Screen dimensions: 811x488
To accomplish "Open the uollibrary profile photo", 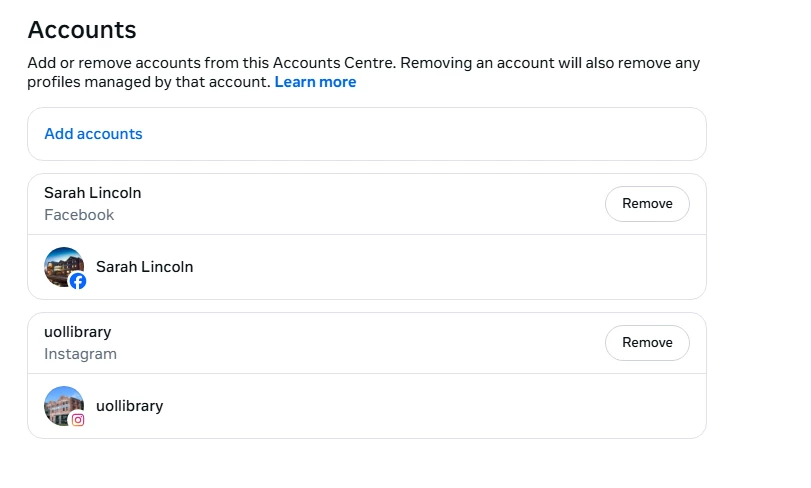I will pyautogui.click(x=62, y=404).
